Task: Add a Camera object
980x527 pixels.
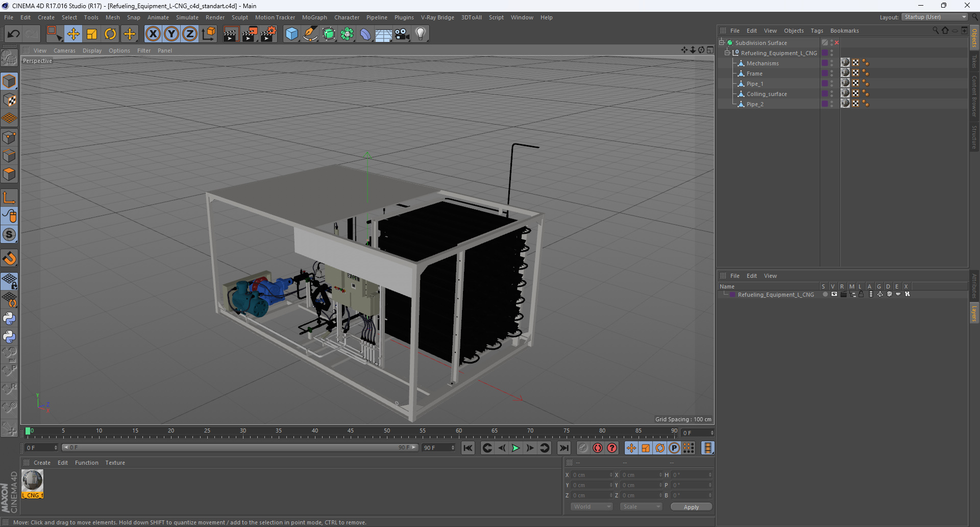Action: click(x=402, y=34)
